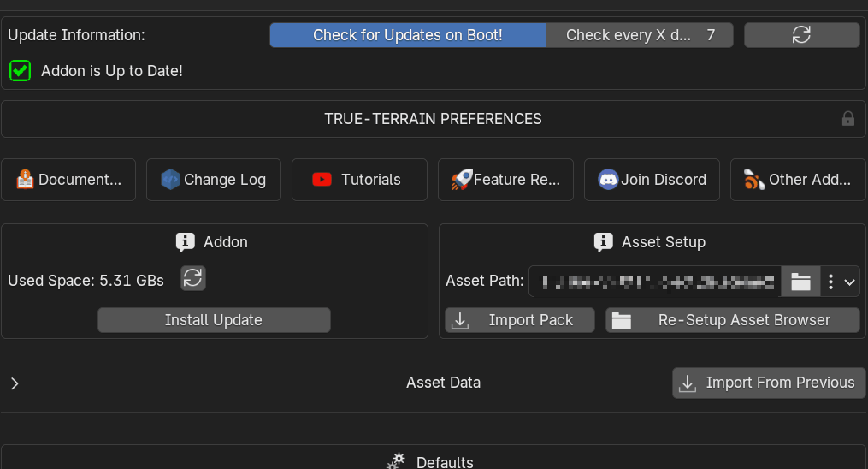
Task: Click the update interval days value 7
Action: pyautogui.click(x=712, y=35)
